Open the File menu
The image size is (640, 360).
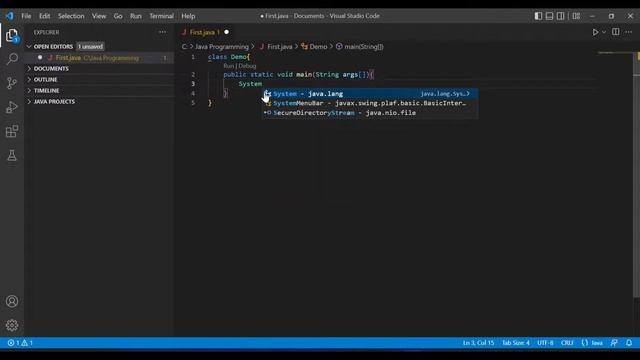[x=26, y=16]
